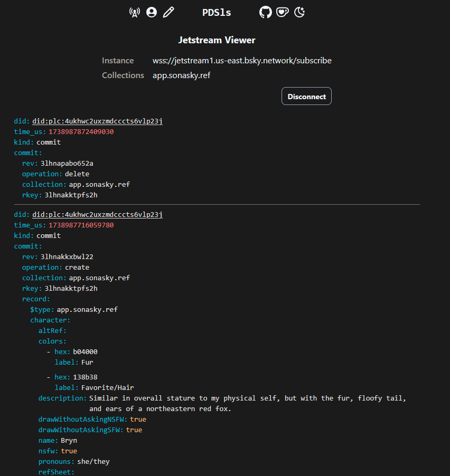Open the Jetstream broadcast tower icon
Screen dimensions: 450x476
point(135,12)
